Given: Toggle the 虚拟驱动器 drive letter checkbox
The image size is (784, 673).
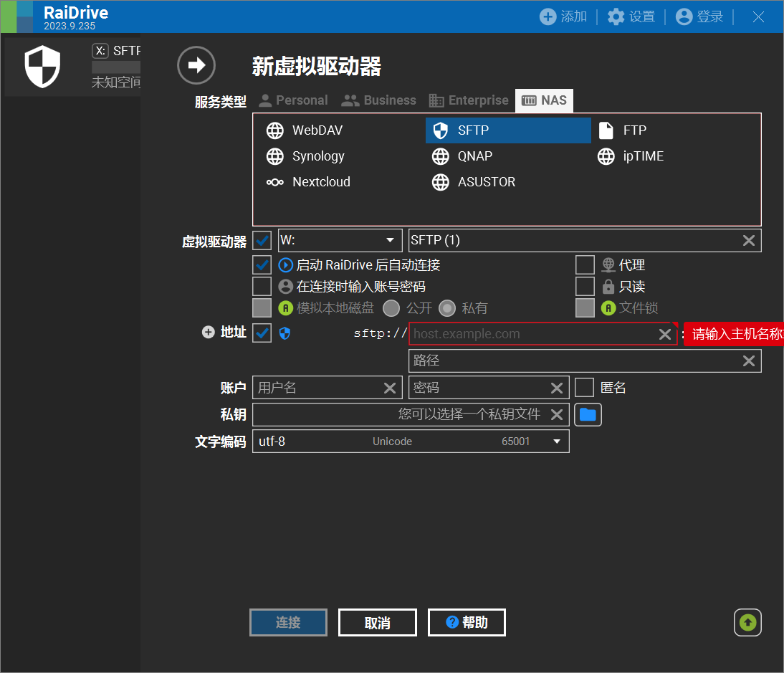Looking at the screenshot, I should [x=262, y=241].
